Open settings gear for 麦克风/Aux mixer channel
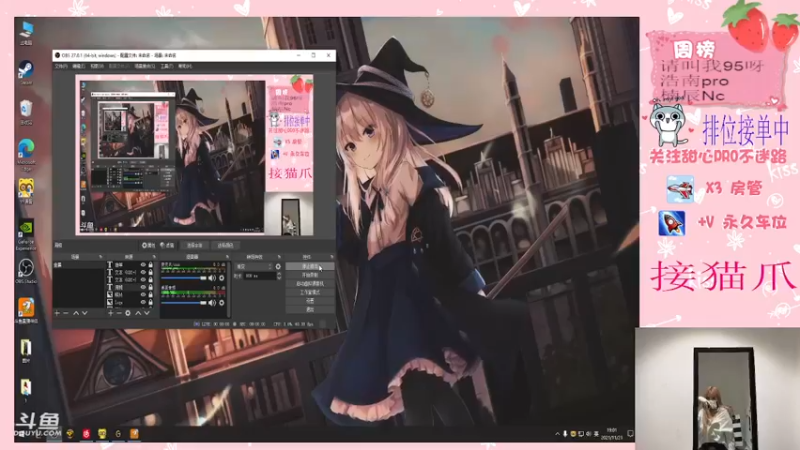 click(221, 278)
